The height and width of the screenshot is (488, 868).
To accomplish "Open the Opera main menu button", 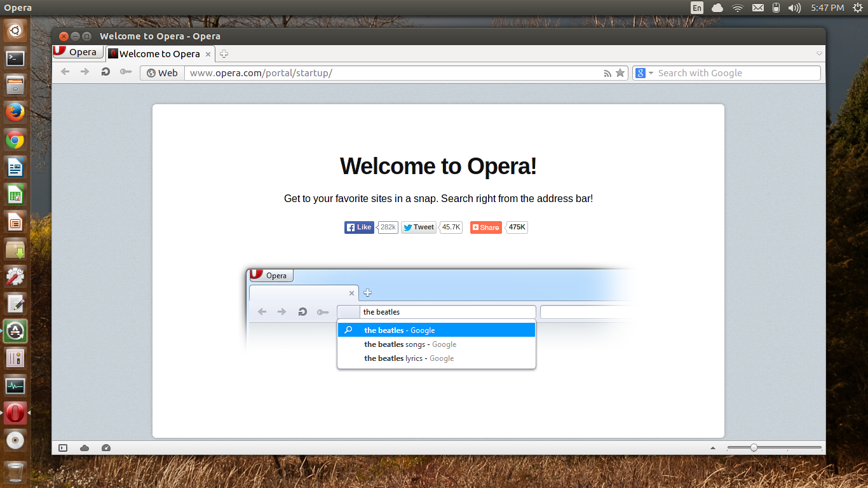I will [x=78, y=52].
